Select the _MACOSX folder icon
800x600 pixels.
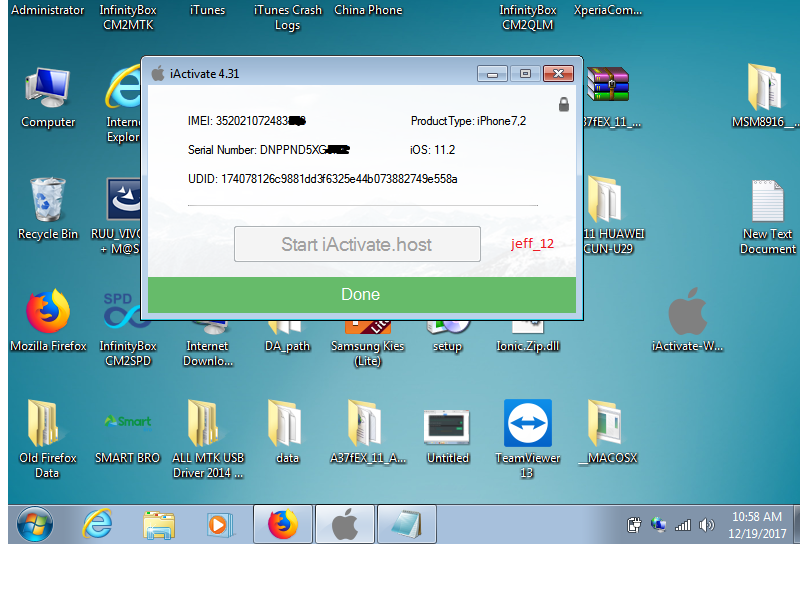pyautogui.click(x=607, y=431)
